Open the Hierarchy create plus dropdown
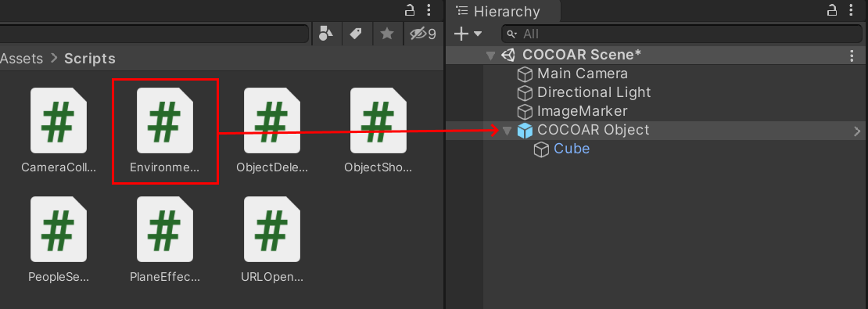 [468, 34]
